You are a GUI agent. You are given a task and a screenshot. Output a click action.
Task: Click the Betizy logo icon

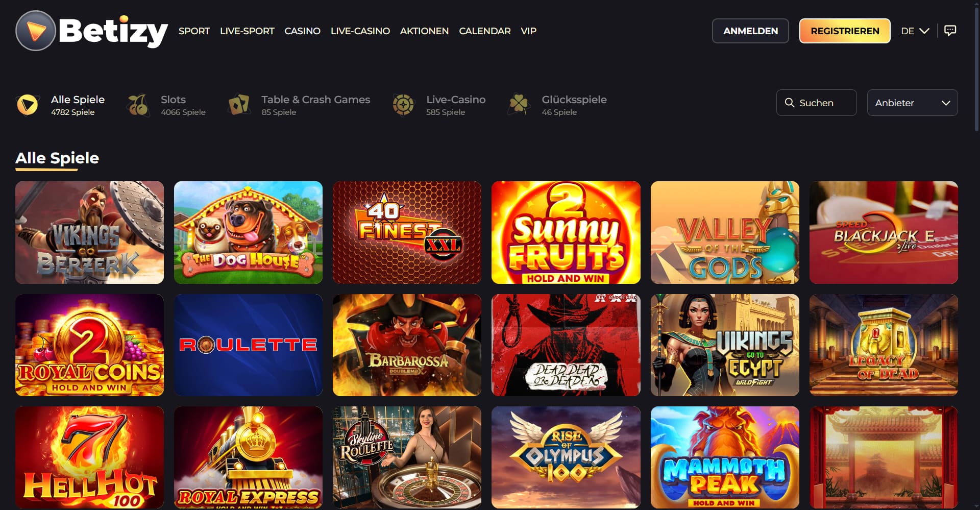(x=35, y=31)
